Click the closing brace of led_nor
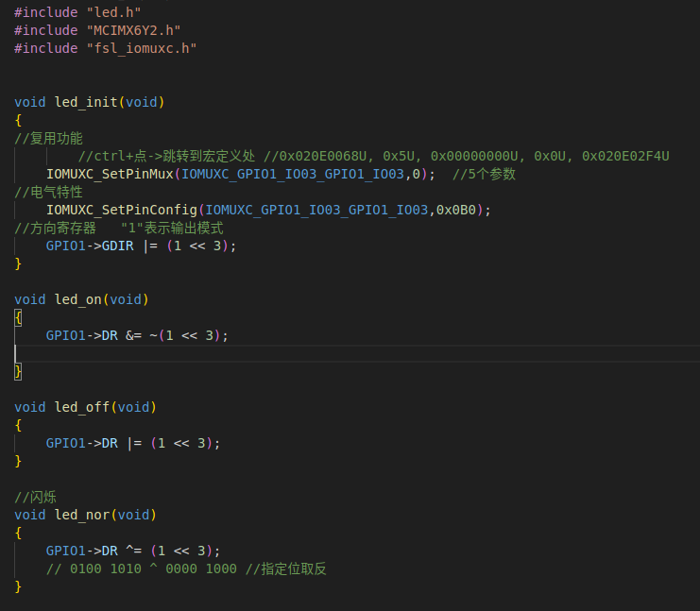Image resolution: width=700 pixels, height=611 pixels. [x=18, y=586]
